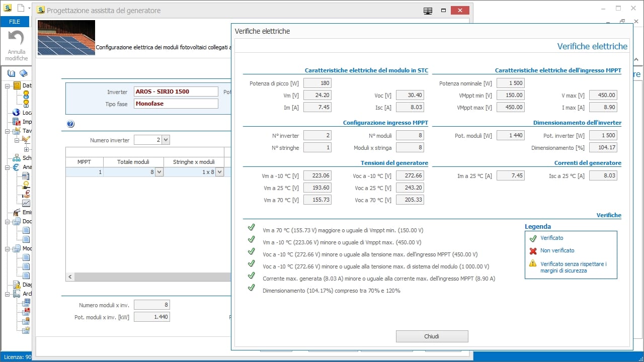Click the application logo in main title bar
644x362 pixels.
(x=8, y=8)
